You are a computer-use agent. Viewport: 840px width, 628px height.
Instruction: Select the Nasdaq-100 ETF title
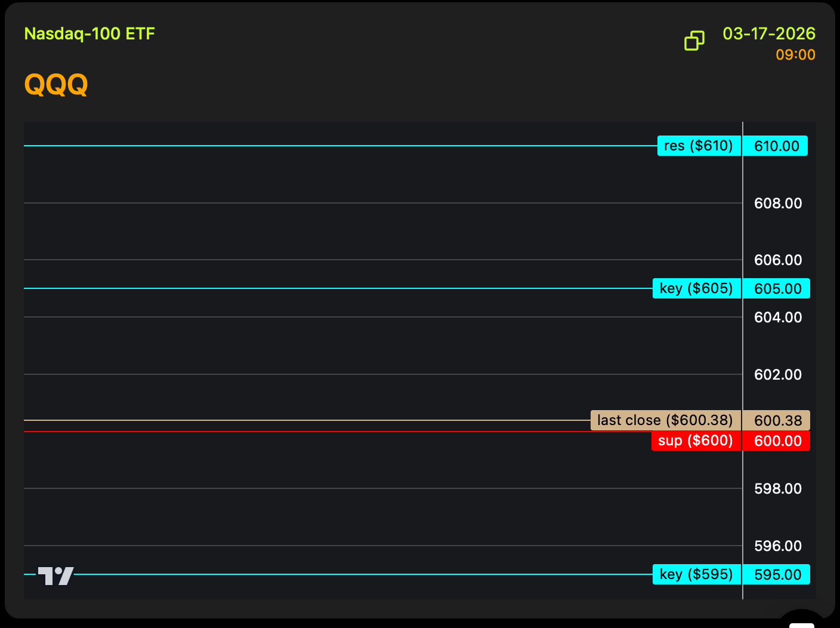[89, 33]
